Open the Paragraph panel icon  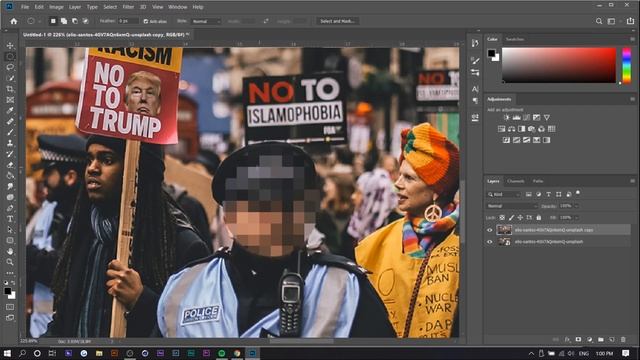[475, 100]
